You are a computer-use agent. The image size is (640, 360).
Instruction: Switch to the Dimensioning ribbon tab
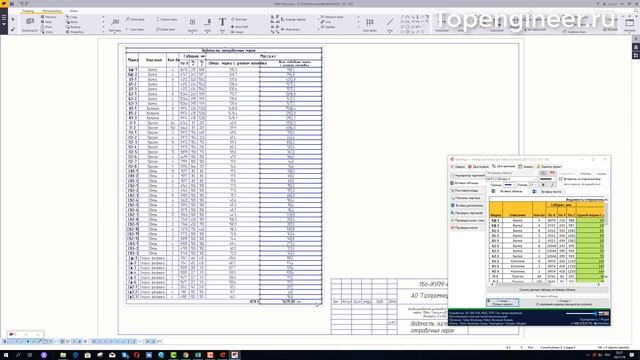(x=51, y=11)
